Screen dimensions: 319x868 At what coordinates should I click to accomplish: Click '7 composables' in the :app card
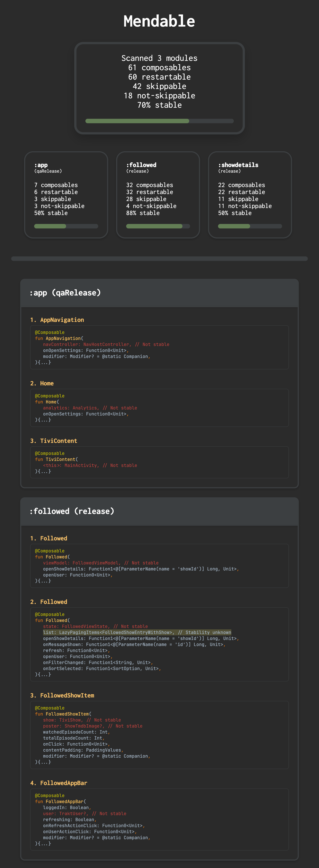click(x=56, y=185)
